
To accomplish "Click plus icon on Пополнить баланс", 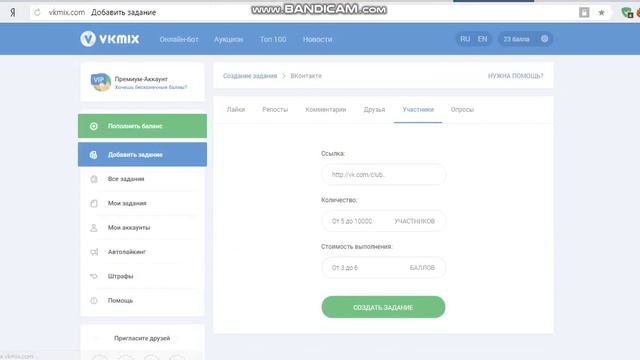I will 93,126.
